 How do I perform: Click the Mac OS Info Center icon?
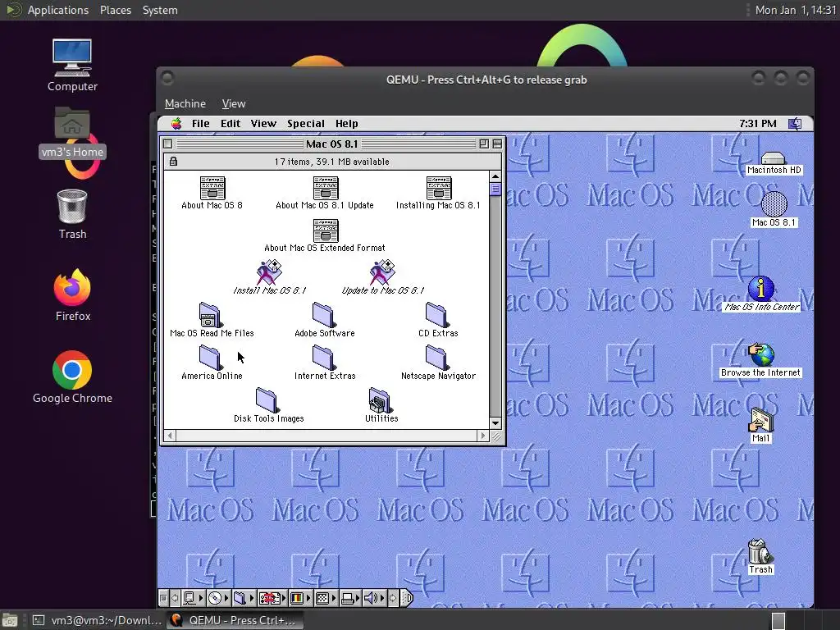click(x=761, y=294)
